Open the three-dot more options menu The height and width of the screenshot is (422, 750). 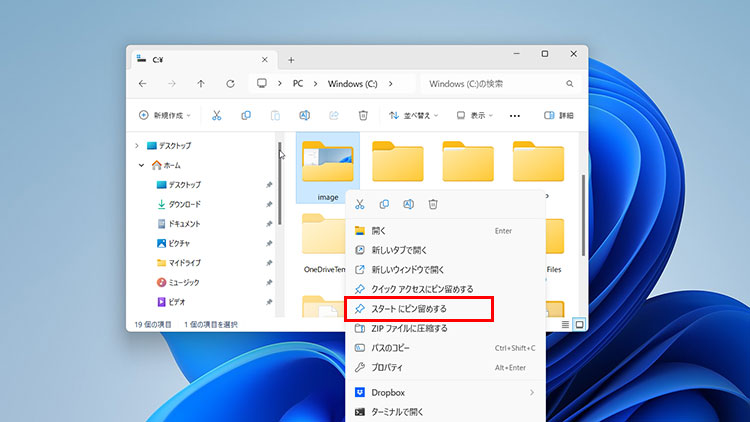coord(515,115)
